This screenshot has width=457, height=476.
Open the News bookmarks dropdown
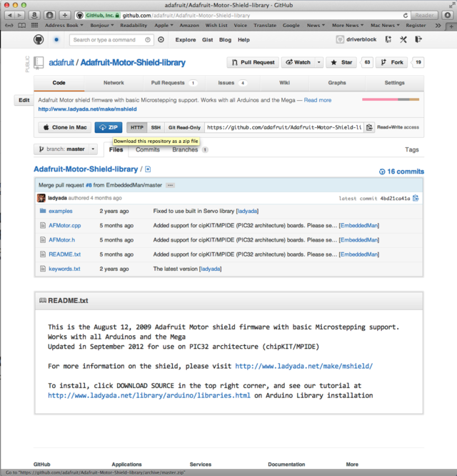pos(316,26)
